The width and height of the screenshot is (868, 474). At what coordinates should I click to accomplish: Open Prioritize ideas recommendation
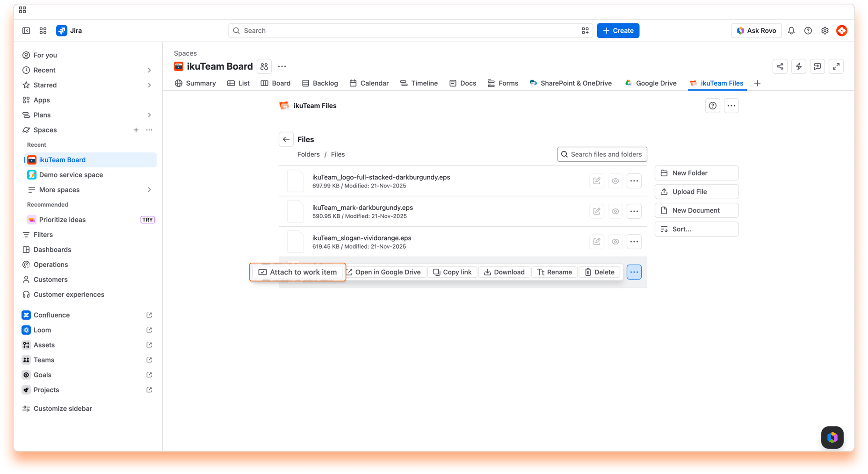90,220
